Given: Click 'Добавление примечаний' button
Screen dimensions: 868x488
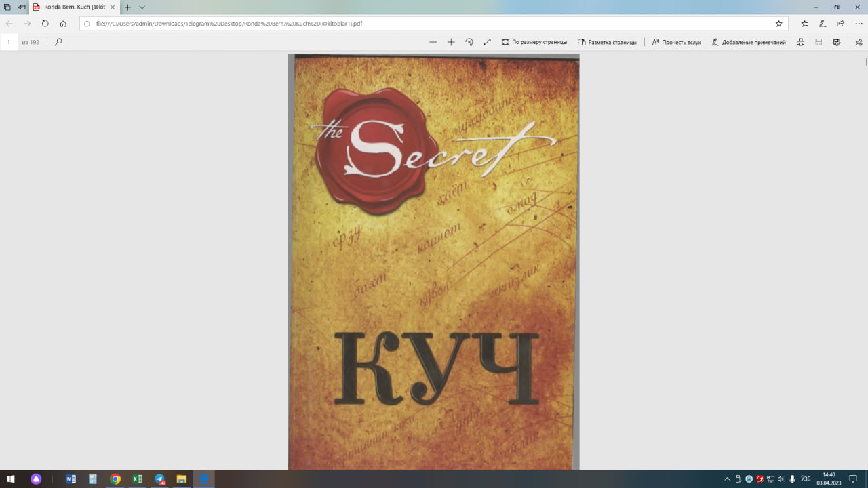Looking at the screenshot, I should pyautogui.click(x=749, y=42).
